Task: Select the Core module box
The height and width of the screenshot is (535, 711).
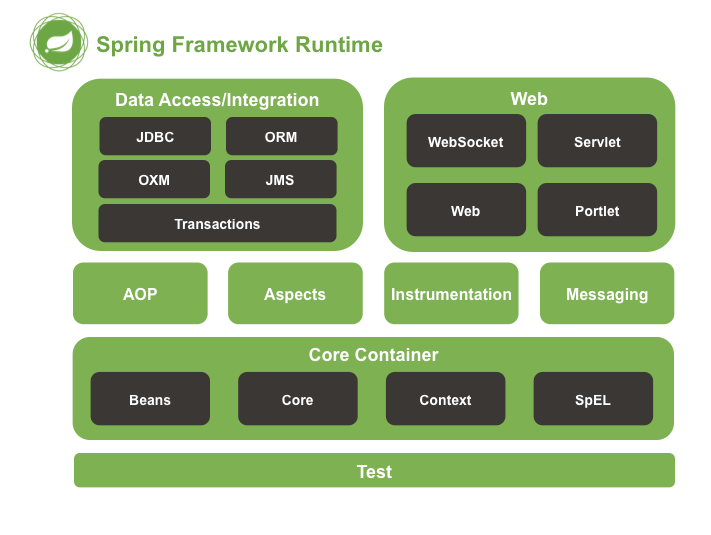Action: point(298,399)
